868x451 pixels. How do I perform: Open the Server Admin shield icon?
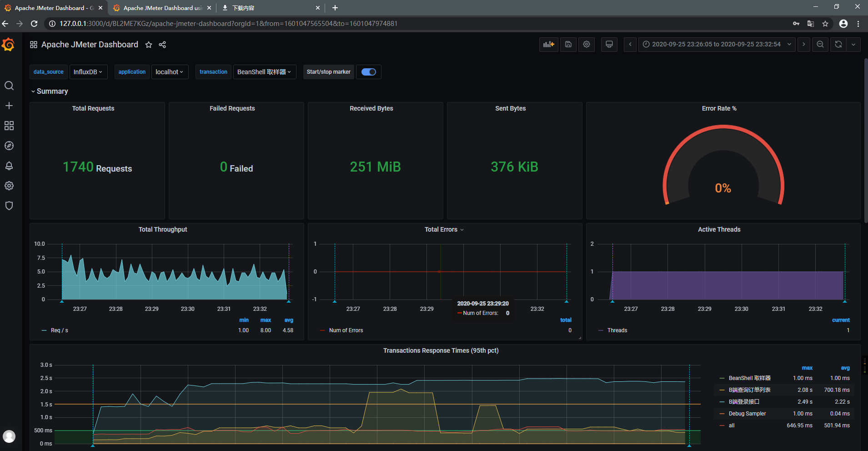[9, 206]
